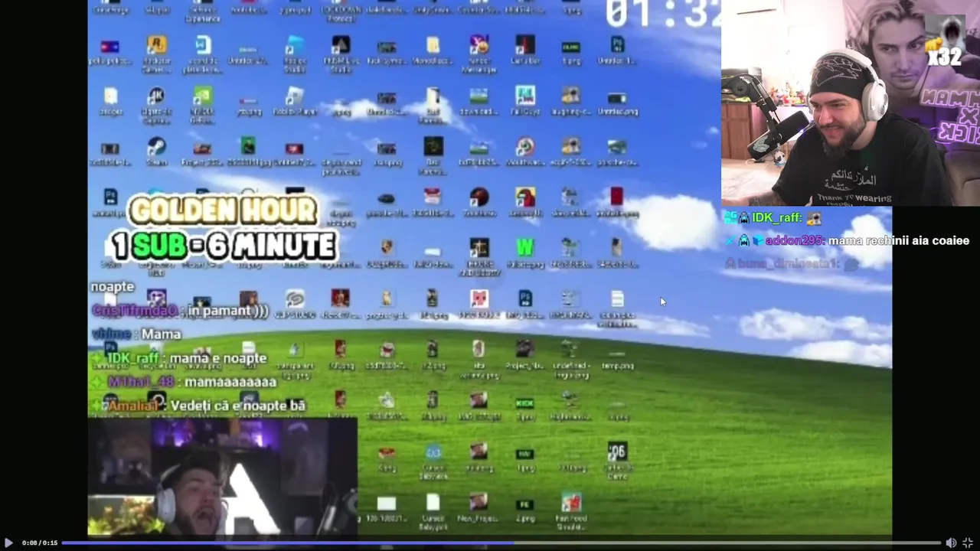This screenshot has height=551, width=980.
Task: Open the pink pig image file
Action: [479, 298]
